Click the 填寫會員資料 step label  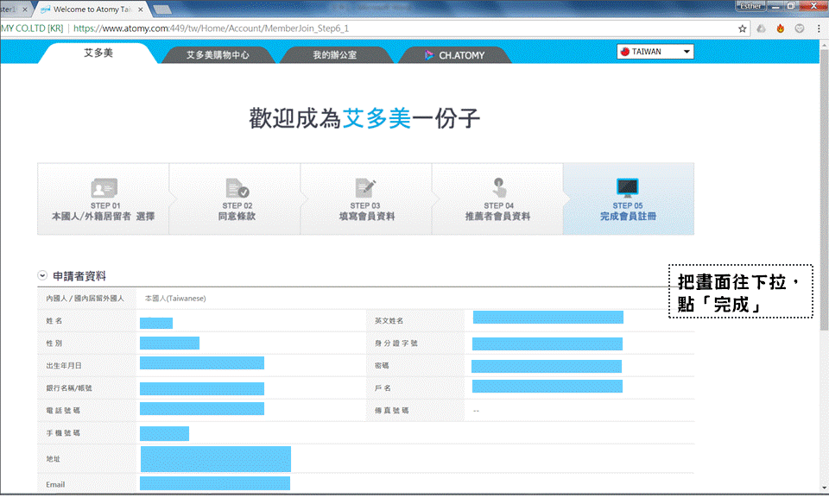point(367,216)
